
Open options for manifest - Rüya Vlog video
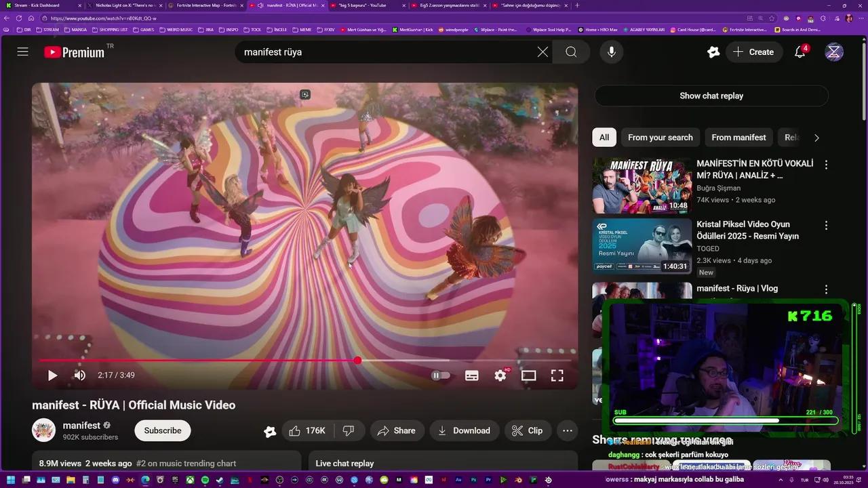pyautogui.click(x=826, y=289)
